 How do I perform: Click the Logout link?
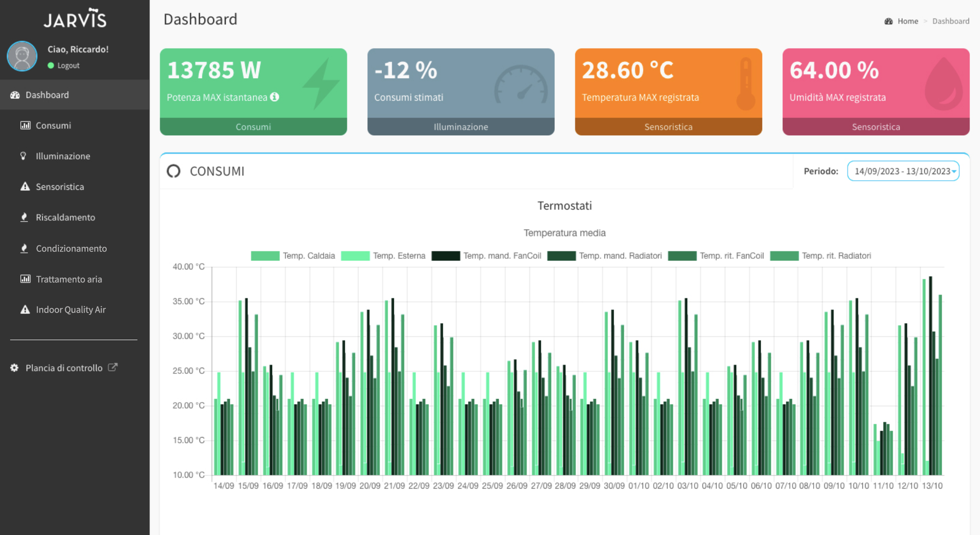pos(68,66)
